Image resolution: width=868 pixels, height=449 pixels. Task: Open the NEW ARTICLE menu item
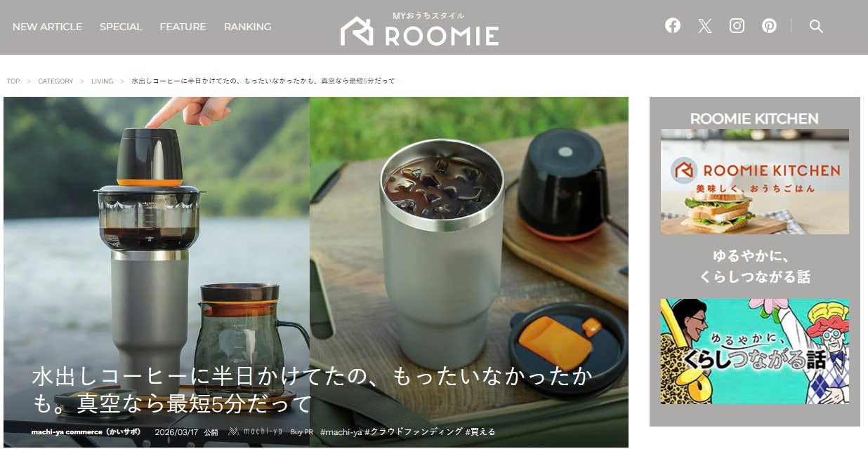[x=47, y=27]
